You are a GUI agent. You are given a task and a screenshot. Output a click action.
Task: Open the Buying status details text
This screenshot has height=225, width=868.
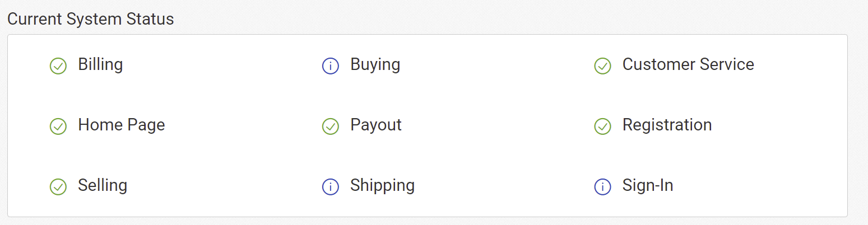coord(375,65)
